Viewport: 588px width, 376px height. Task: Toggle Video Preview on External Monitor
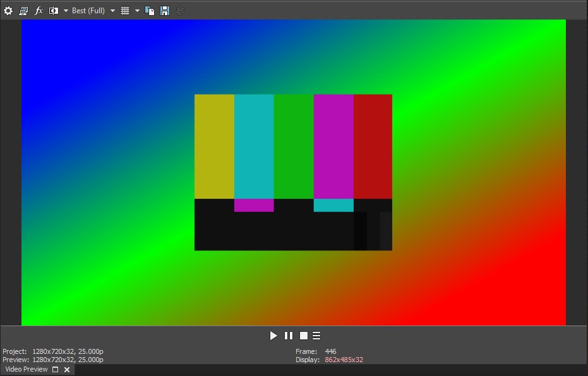tap(23, 11)
